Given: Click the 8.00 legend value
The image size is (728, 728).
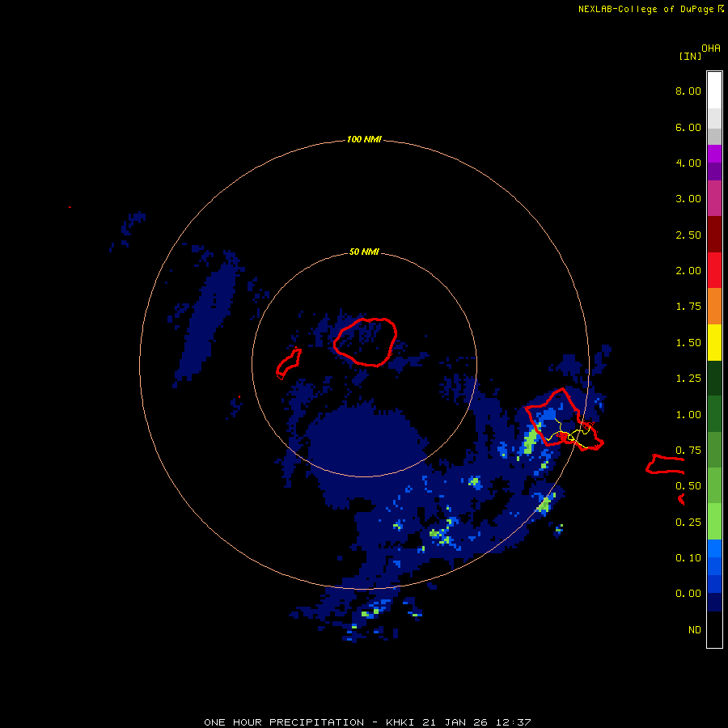Looking at the screenshot, I should (688, 91).
